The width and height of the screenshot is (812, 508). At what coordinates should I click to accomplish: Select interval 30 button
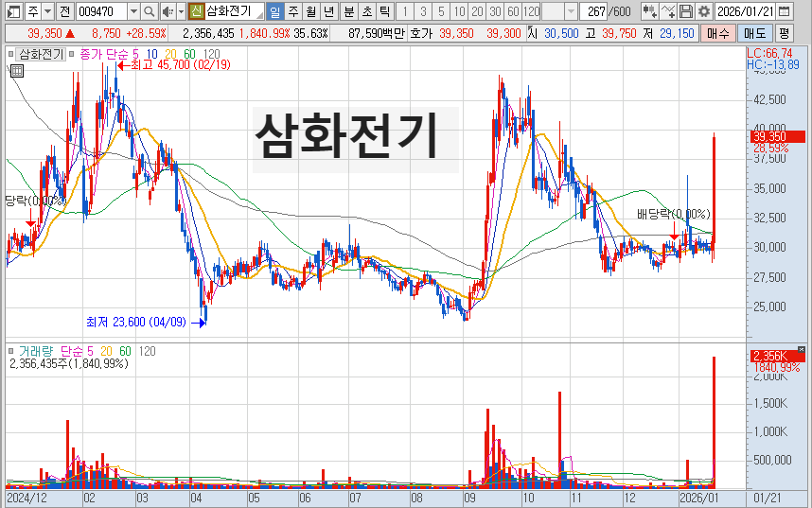click(495, 10)
